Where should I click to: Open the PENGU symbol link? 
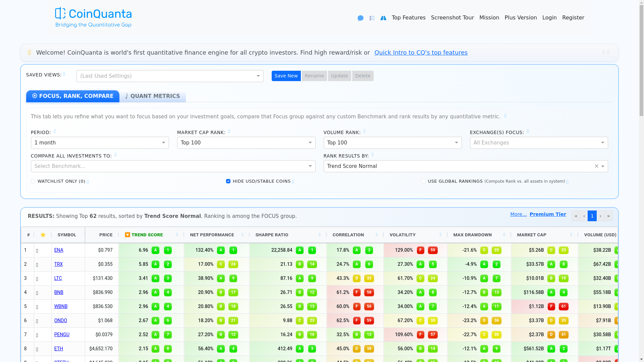point(62,335)
